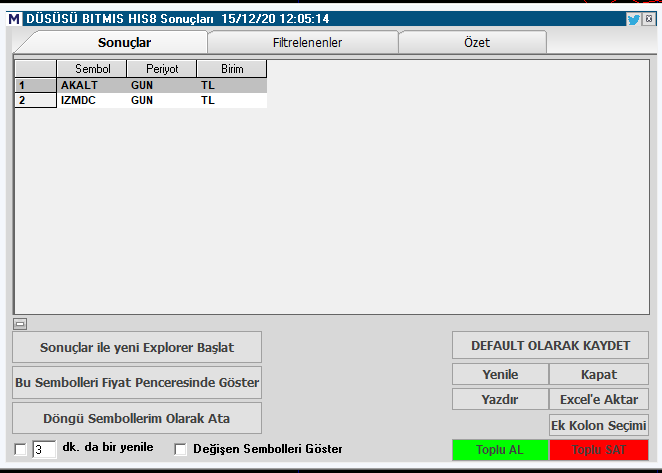Click Sonuçlar ile yeni Explorer Başlat button
This screenshot has height=473, width=662.
[x=137, y=347]
